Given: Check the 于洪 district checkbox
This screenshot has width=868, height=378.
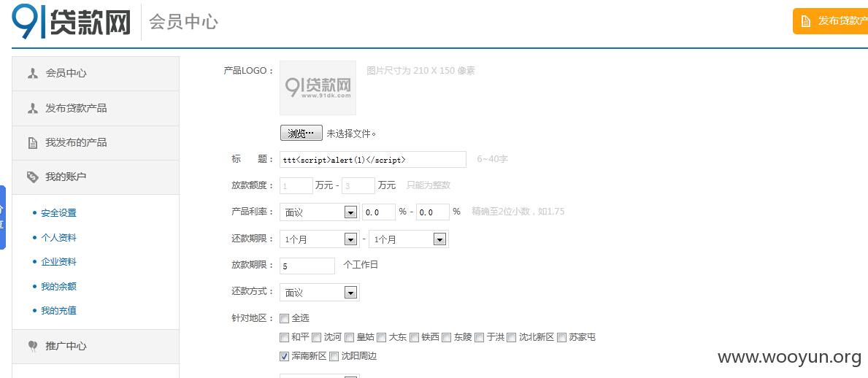Looking at the screenshot, I should click(480, 338).
